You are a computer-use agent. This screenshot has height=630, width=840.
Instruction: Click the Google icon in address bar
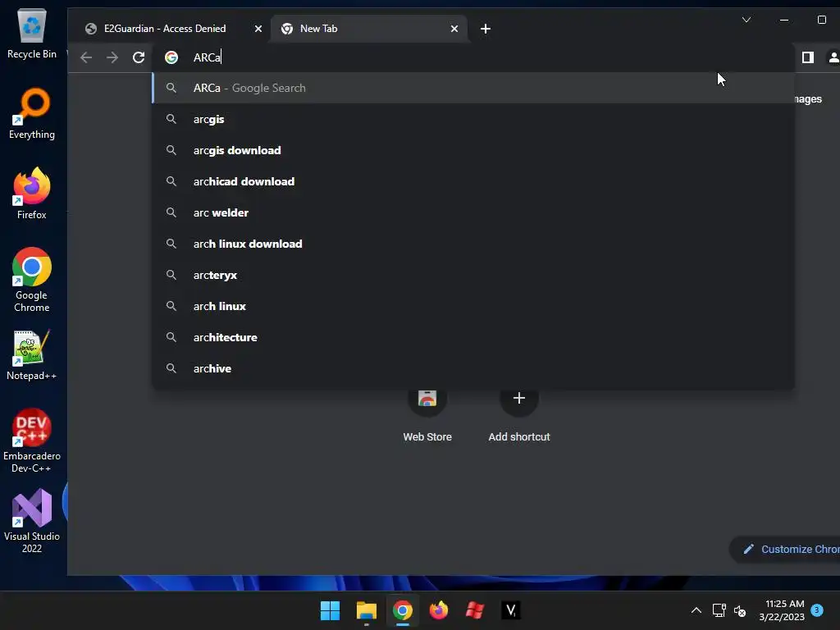pyautogui.click(x=171, y=57)
